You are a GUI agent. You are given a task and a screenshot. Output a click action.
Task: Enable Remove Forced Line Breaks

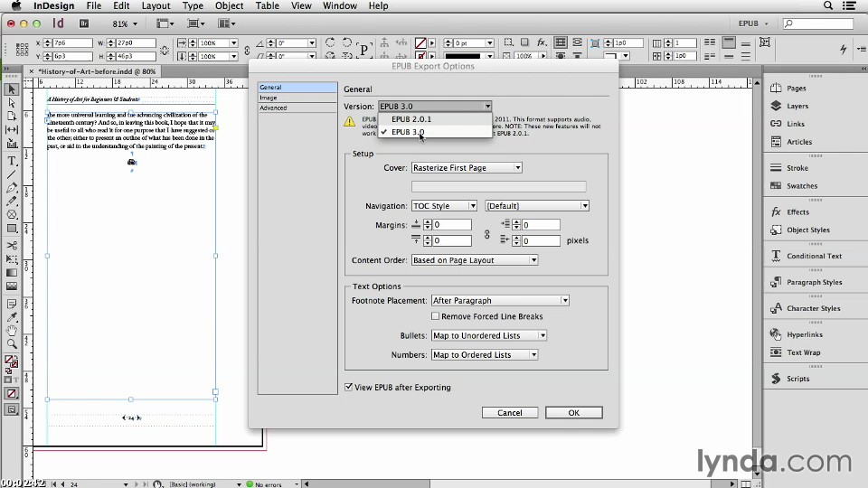[435, 316]
